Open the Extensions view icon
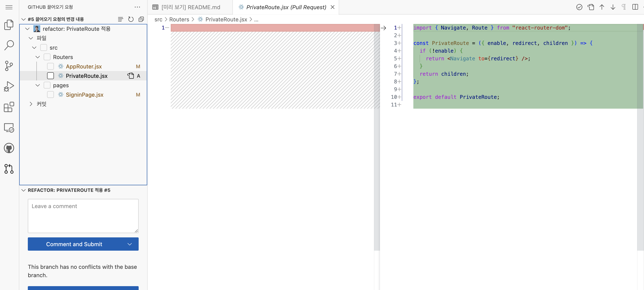 (x=9, y=107)
